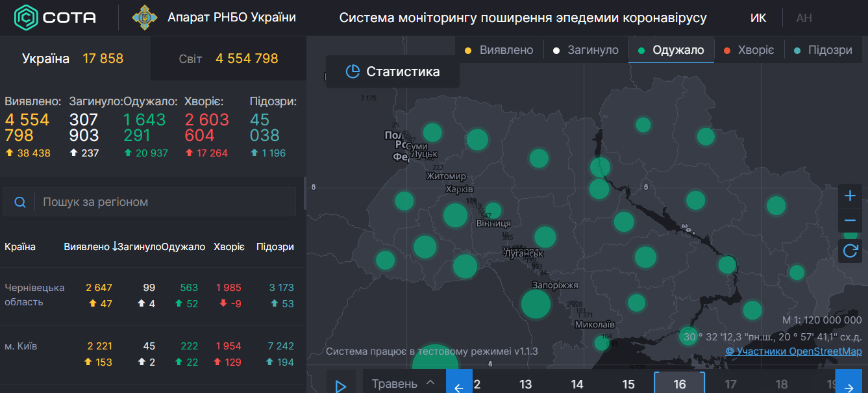Expand the Травень month dropdown
This screenshot has height=393, width=868.
404,383
